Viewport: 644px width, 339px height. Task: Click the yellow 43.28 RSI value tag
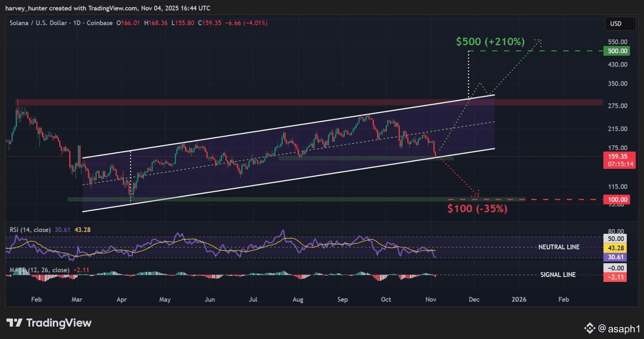tap(615, 247)
